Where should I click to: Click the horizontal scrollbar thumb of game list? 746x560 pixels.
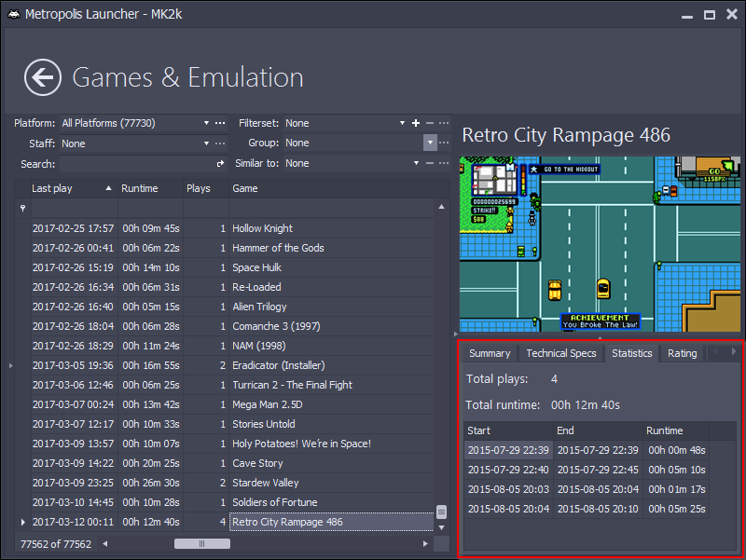point(202,544)
